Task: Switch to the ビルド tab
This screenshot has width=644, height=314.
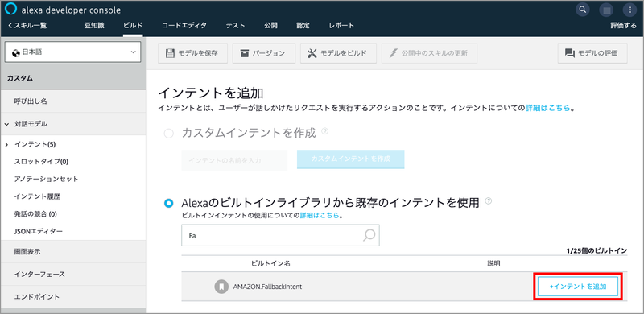Action: click(133, 26)
